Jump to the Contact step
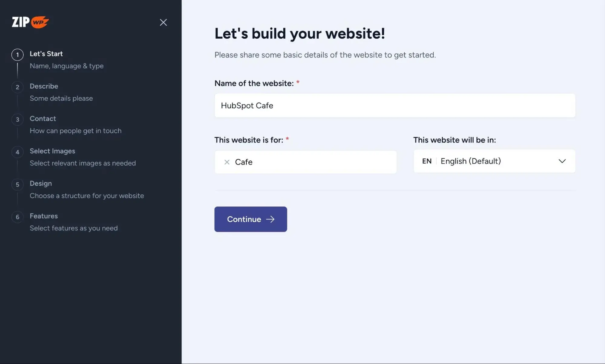 click(43, 119)
